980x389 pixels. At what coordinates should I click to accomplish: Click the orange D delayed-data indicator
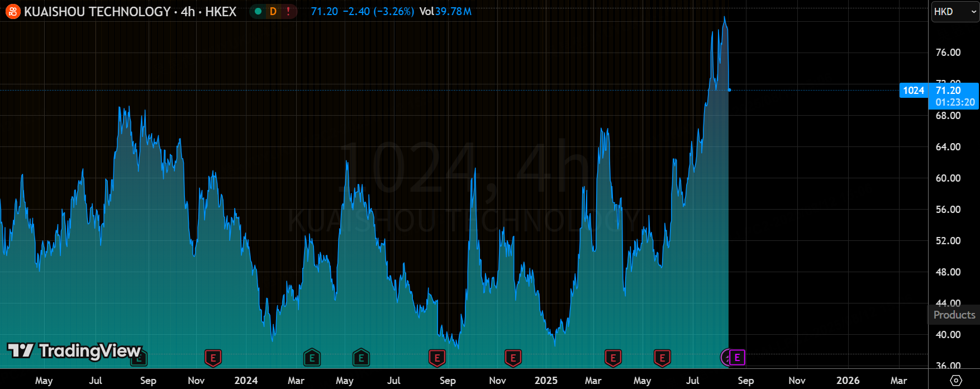[x=273, y=11]
